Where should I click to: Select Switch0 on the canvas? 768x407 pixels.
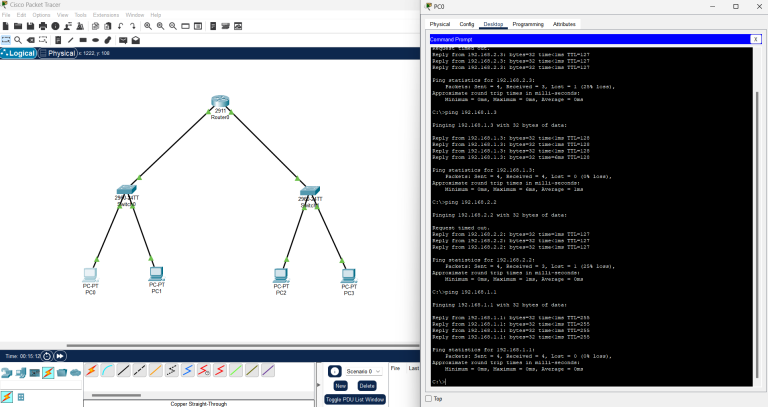[x=126, y=190]
